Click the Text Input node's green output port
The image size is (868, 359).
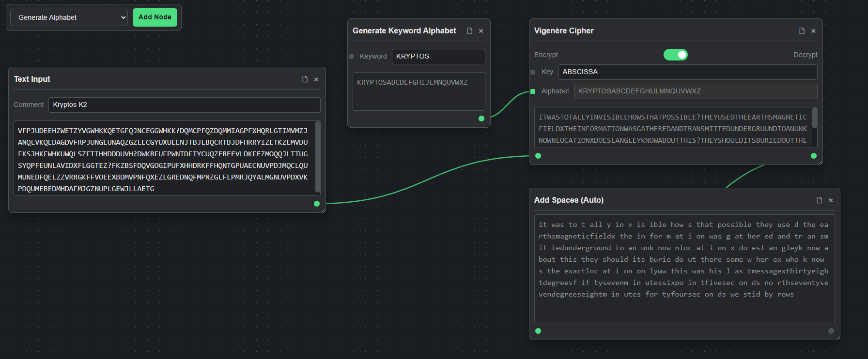pyautogui.click(x=317, y=204)
